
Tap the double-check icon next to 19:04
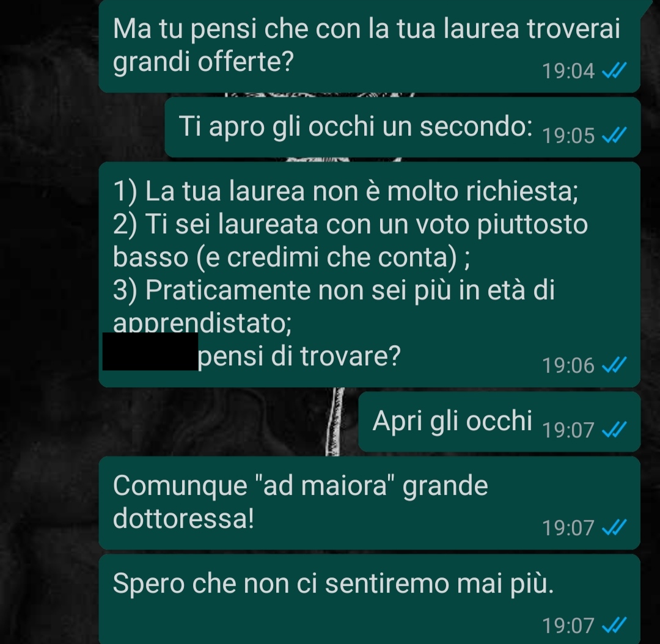pyautogui.click(x=614, y=70)
